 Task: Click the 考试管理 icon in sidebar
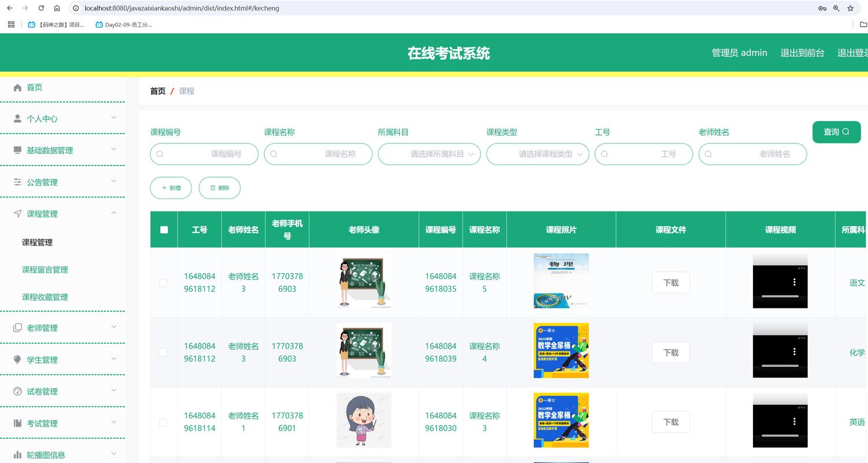(x=17, y=424)
